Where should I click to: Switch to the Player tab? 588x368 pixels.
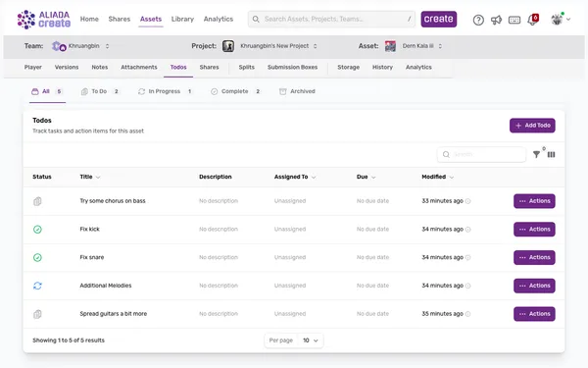(33, 67)
